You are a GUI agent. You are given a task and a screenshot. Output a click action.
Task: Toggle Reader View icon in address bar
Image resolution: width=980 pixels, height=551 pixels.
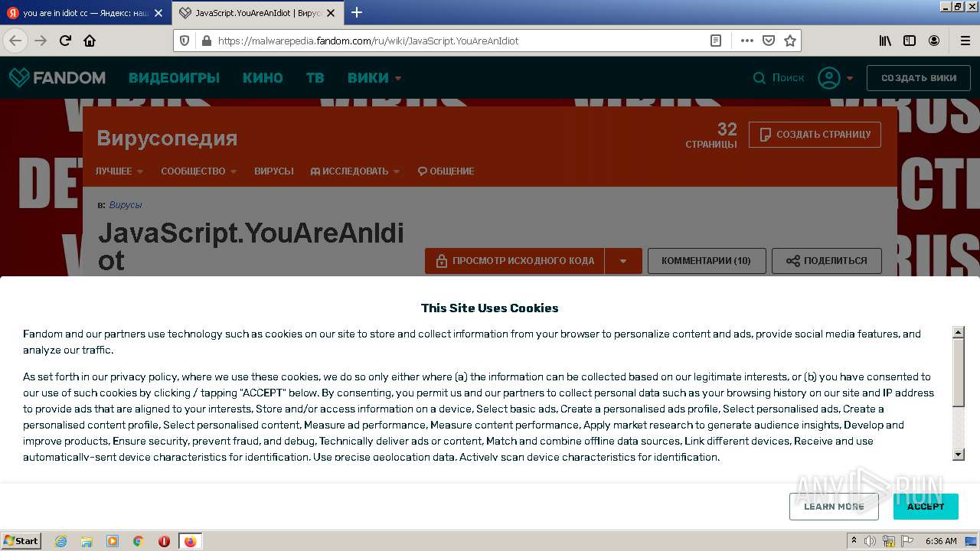(x=716, y=41)
